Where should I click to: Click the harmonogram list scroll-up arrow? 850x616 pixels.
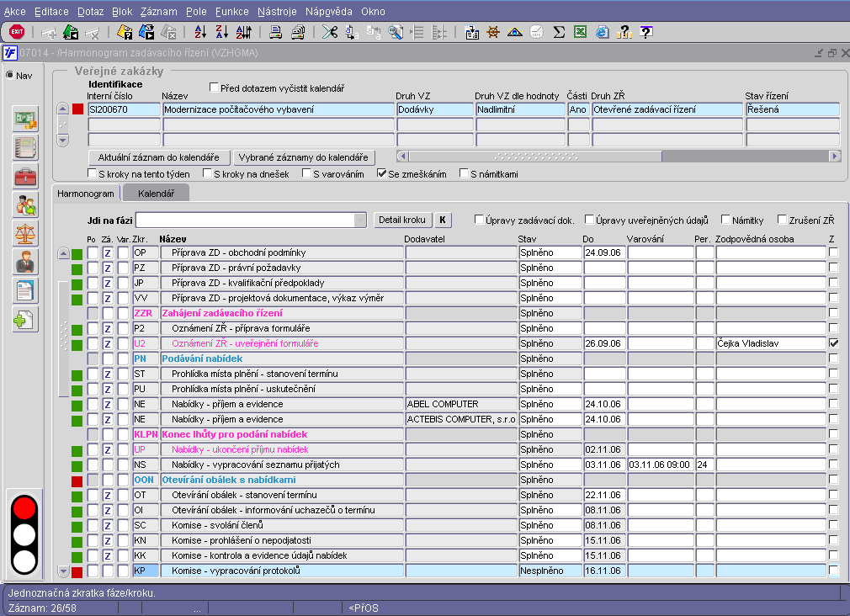pyautogui.click(x=63, y=253)
